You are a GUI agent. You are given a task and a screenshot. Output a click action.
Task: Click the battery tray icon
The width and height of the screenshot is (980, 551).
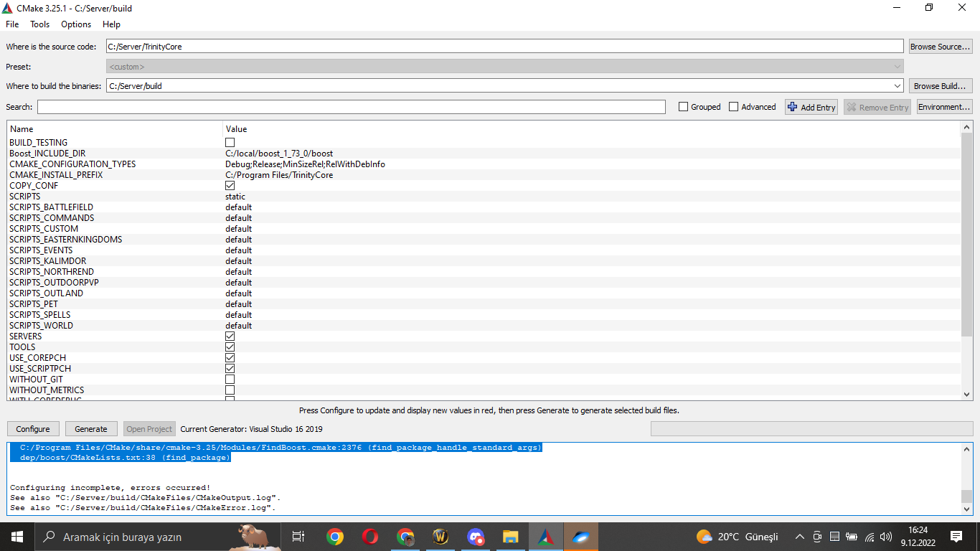point(852,537)
